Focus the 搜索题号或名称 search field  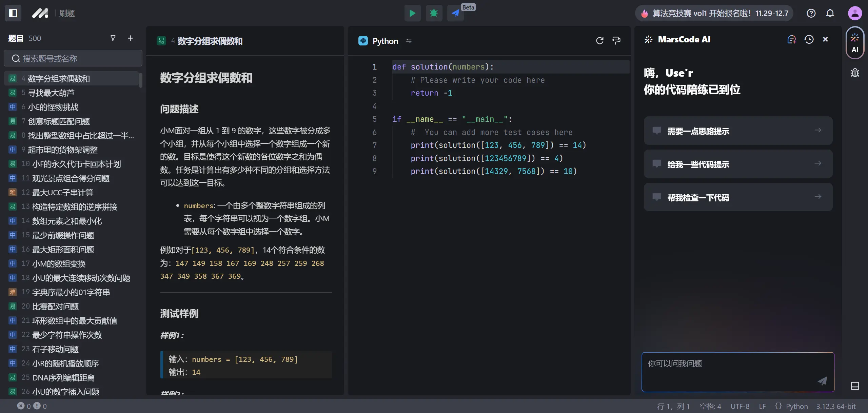[x=73, y=58]
